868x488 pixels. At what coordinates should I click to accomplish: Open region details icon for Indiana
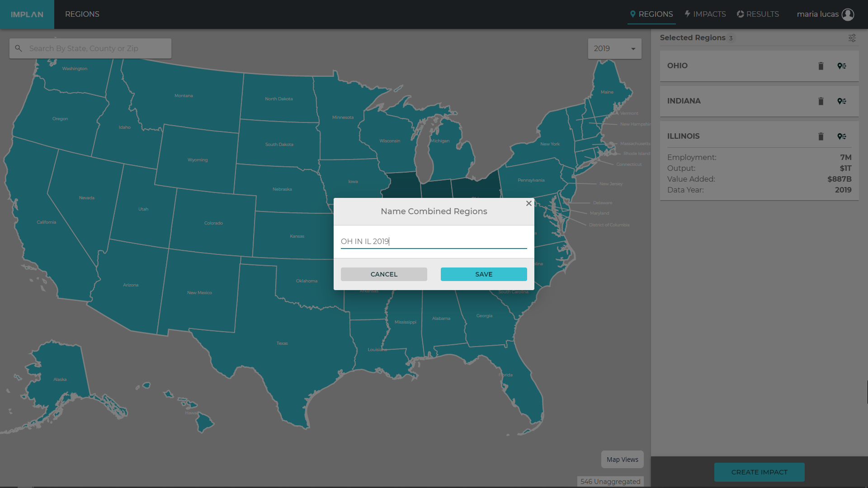pyautogui.click(x=842, y=101)
